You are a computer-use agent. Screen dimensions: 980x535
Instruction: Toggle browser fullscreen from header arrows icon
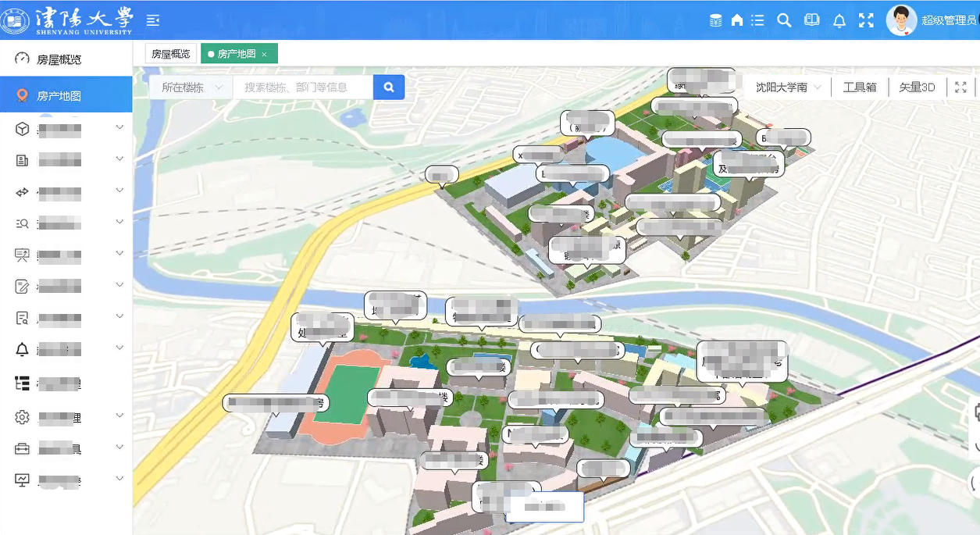pos(866,20)
